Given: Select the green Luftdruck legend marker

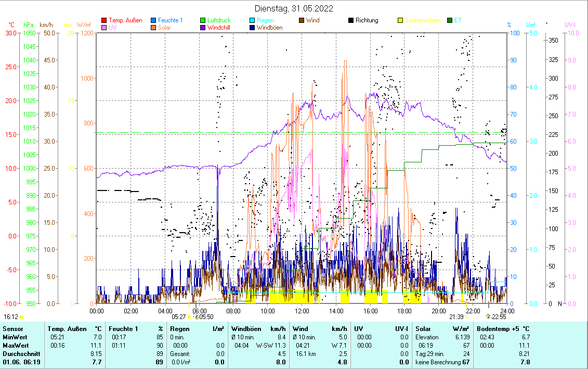Looking at the screenshot, I should click(x=203, y=21).
